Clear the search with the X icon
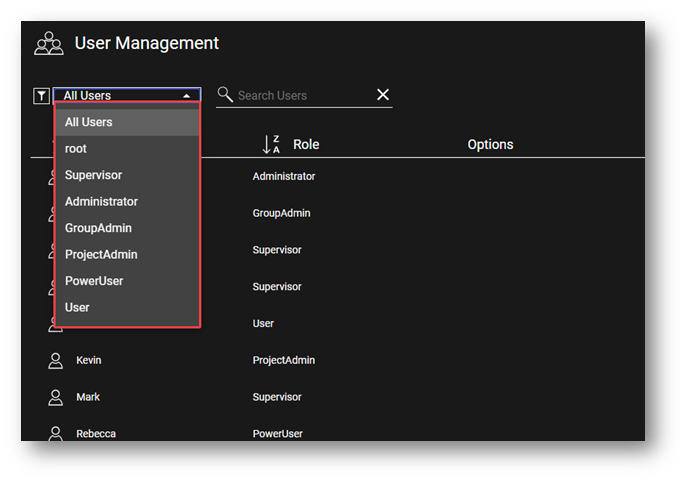 click(x=383, y=95)
